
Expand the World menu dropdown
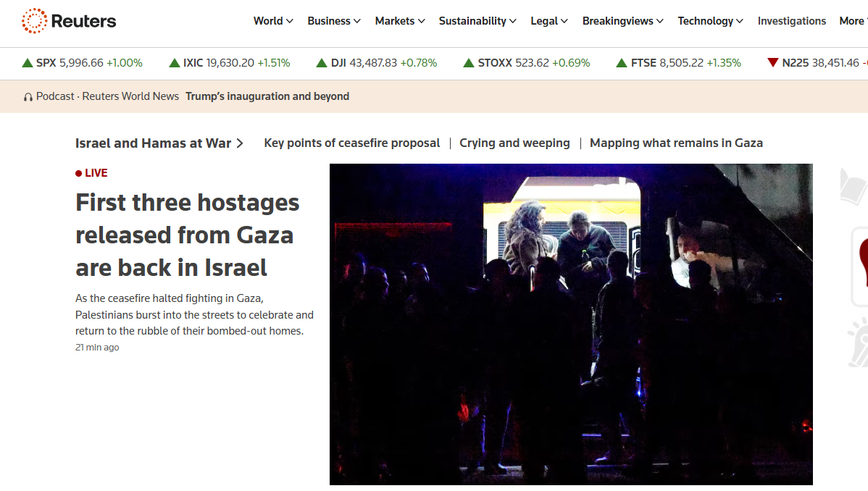pyautogui.click(x=273, y=21)
